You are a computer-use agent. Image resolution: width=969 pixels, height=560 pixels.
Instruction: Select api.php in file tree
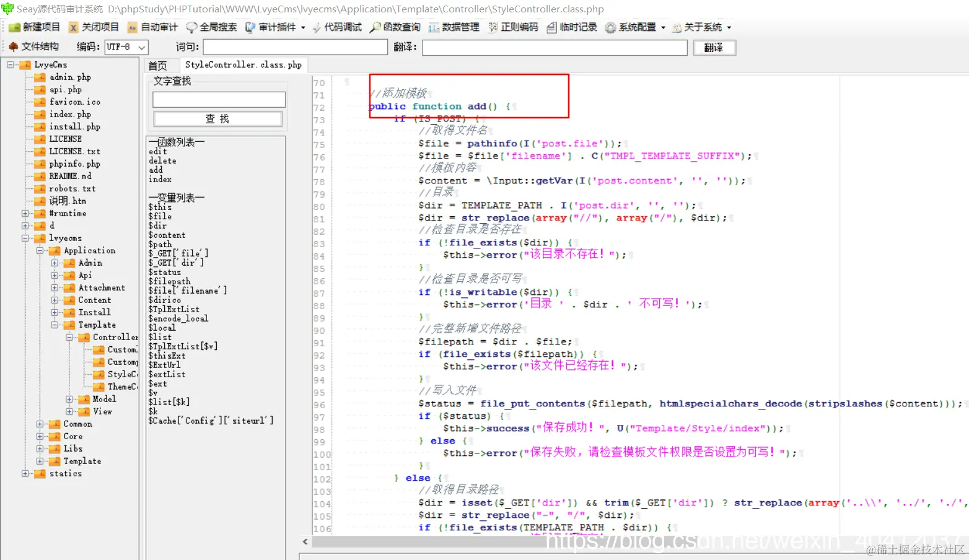pyautogui.click(x=66, y=90)
